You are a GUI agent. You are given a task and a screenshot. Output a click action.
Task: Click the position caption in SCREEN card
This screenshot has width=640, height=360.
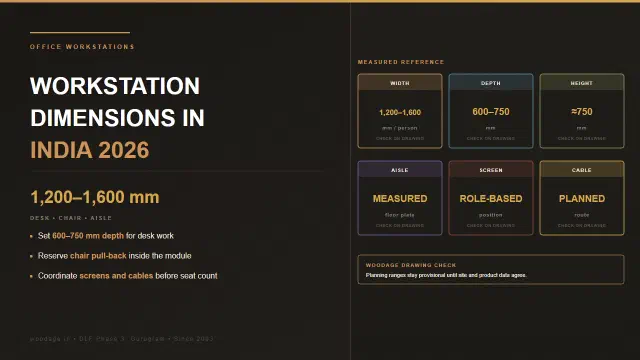(491, 215)
